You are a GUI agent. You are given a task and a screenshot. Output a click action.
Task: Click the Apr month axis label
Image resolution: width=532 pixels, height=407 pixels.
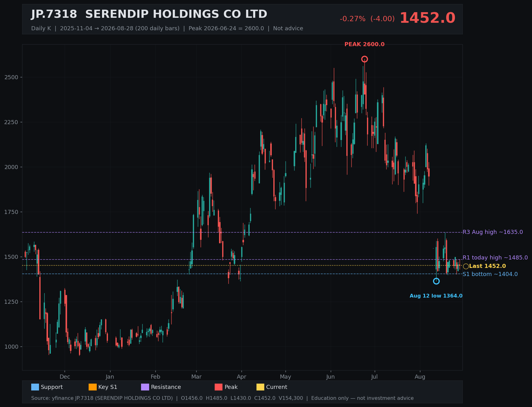click(242, 377)
